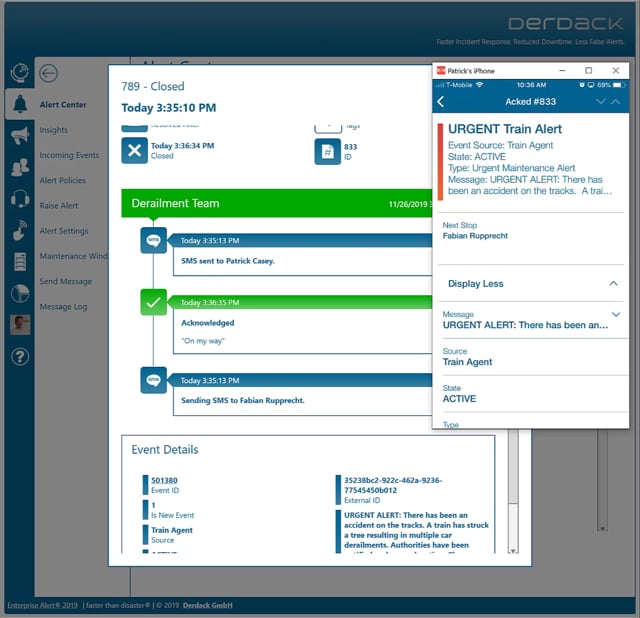Screen dimensions: 640x618
Task: Minimize the Patrick's iPhone window
Action: (x=562, y=70)
